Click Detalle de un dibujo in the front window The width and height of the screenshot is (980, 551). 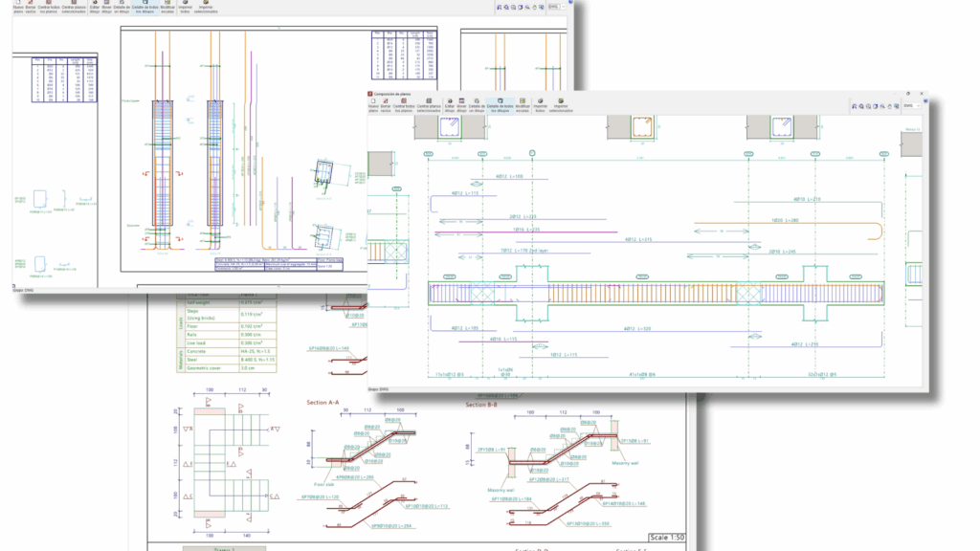(x=477, y=105)
